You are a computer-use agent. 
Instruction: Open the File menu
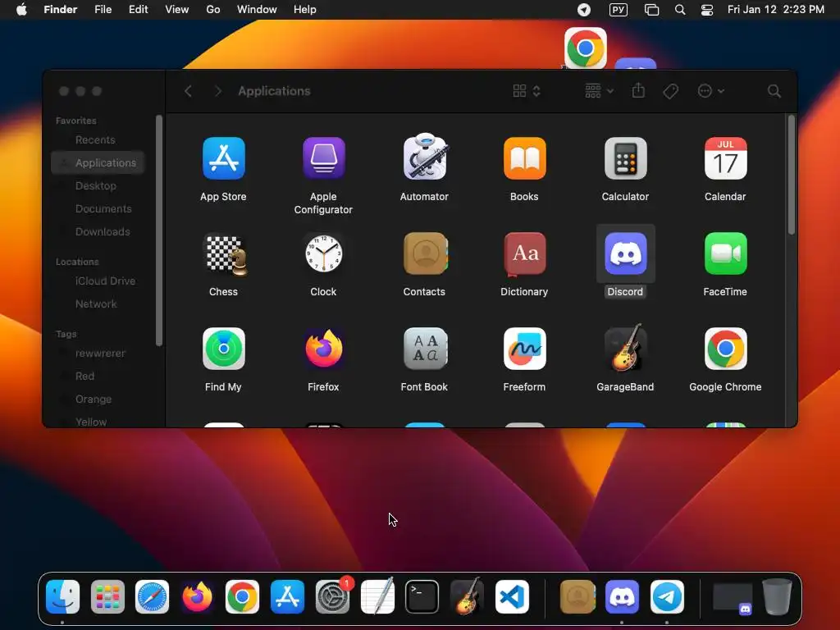pos(103,9)
